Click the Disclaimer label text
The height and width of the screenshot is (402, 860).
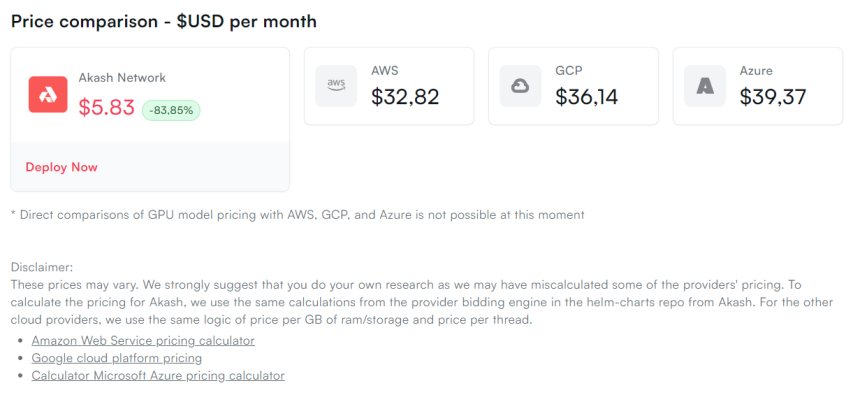point(42,267)
